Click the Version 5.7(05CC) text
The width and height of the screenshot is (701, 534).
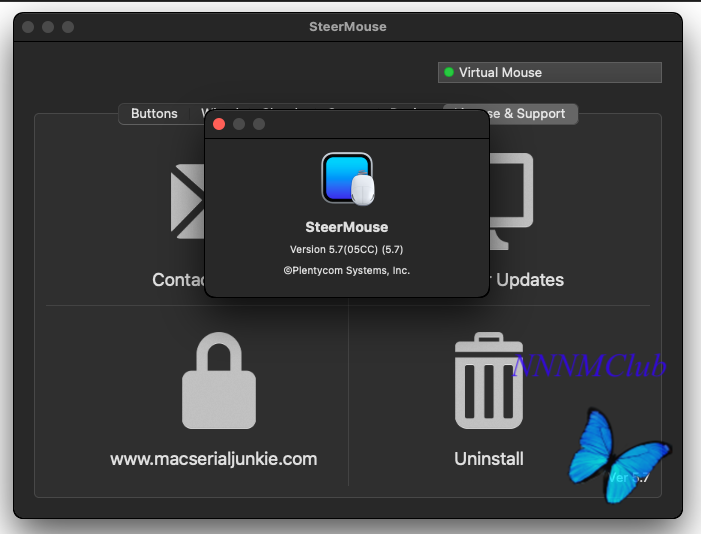[346, 250]
